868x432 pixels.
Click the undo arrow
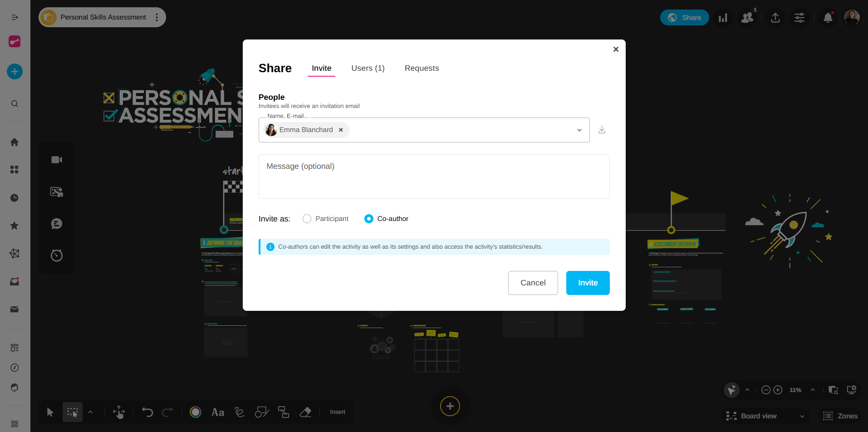click(x=147, y=412)
